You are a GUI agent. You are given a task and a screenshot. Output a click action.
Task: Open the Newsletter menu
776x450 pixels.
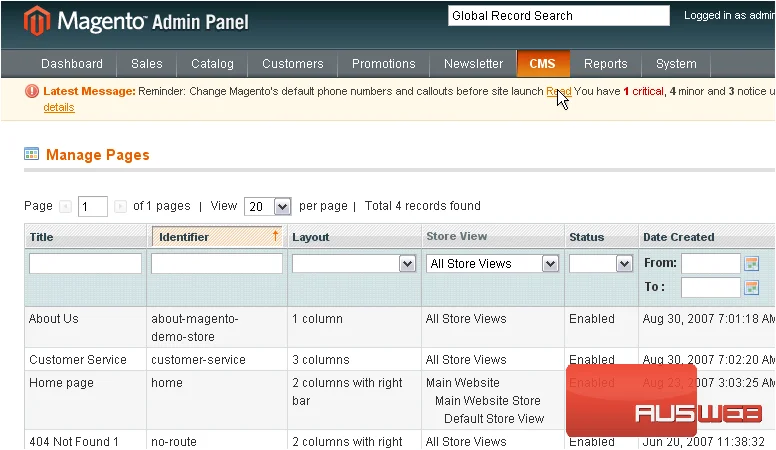(x=474, y=64)
